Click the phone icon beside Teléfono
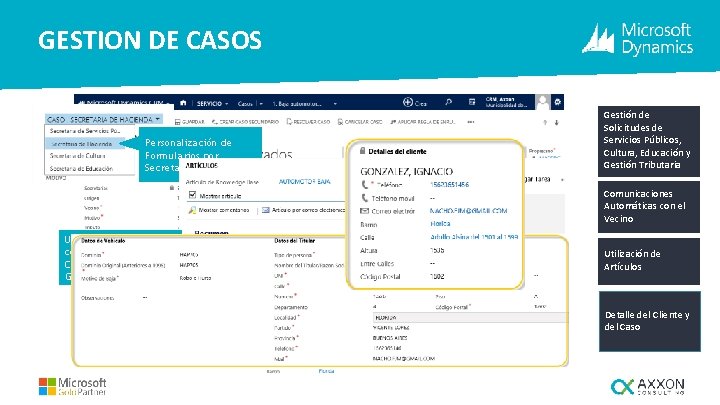 (365, 185)
